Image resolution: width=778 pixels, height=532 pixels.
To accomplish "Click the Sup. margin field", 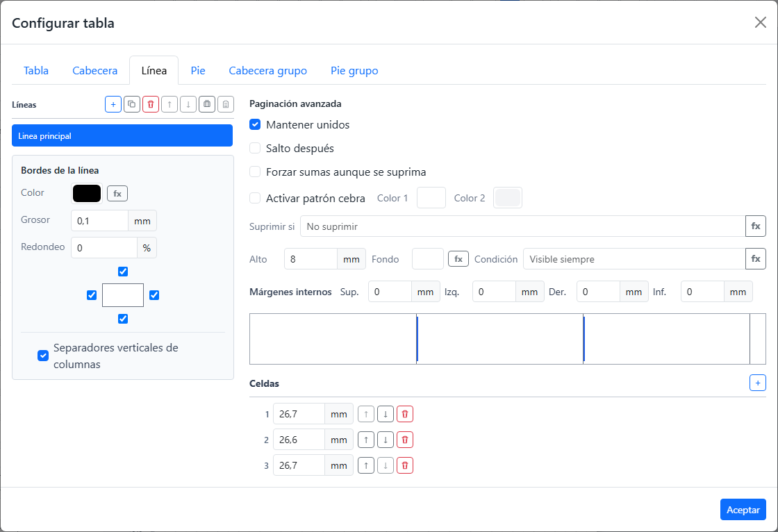I will [x=390, y=292].
